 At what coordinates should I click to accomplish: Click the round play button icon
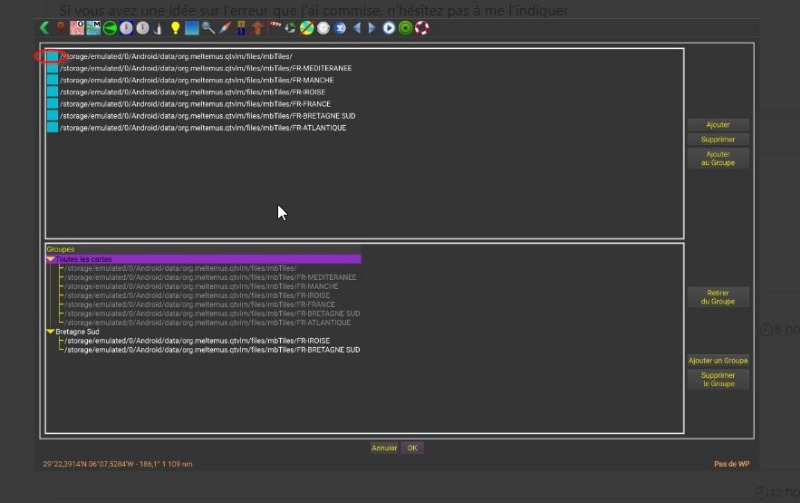click(389, 28)
